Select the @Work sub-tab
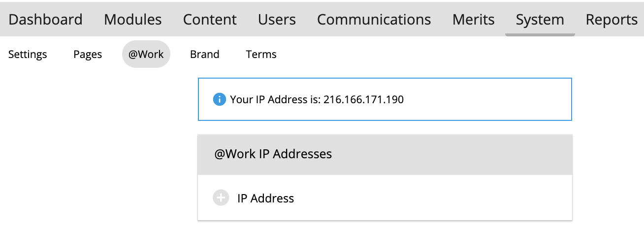The image size is (644, 228). pos(146,54)
